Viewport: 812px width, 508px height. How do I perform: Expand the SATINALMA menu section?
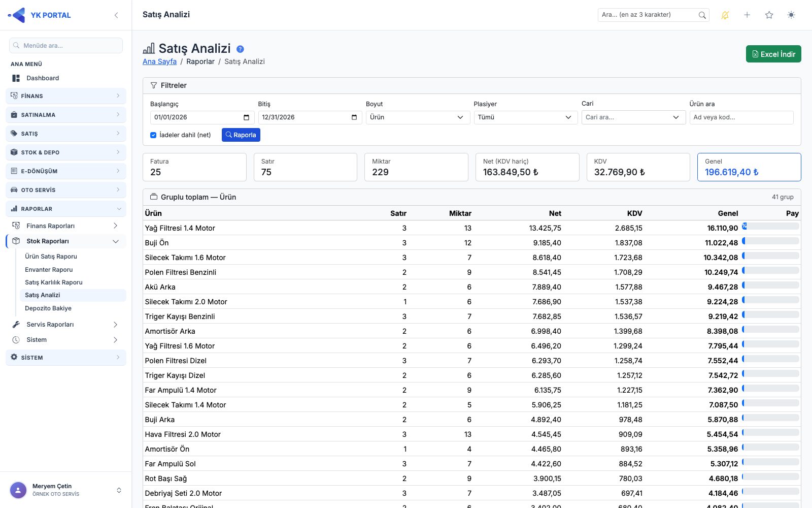(66, 115)
